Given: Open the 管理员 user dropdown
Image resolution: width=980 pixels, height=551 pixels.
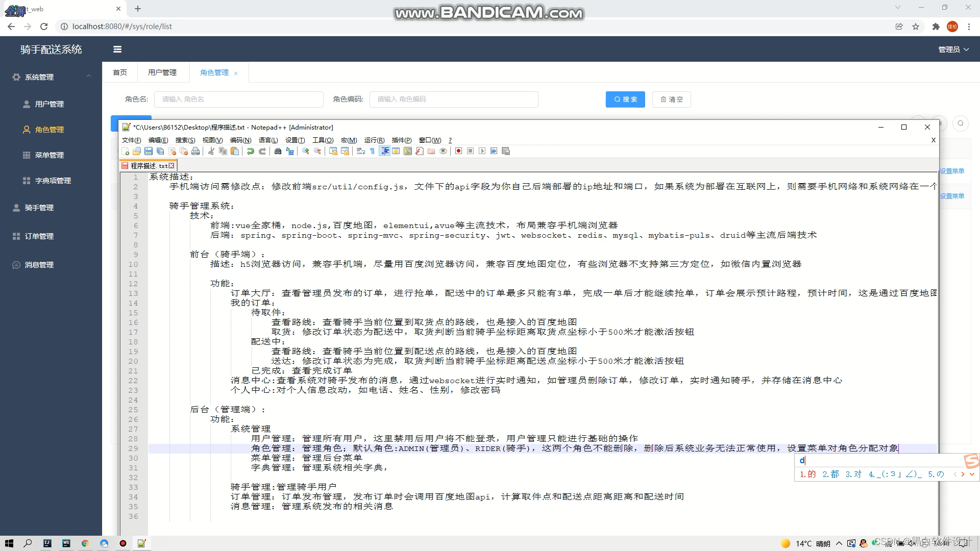Looking at the screenshot, I should coord(953,49).
